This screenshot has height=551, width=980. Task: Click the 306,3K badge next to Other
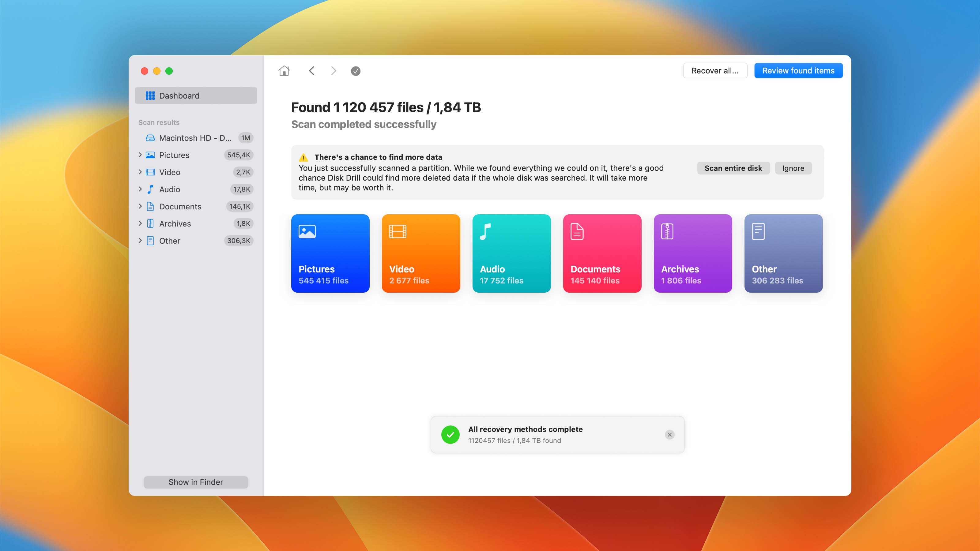pyautogui.click(x=239, y=240)
